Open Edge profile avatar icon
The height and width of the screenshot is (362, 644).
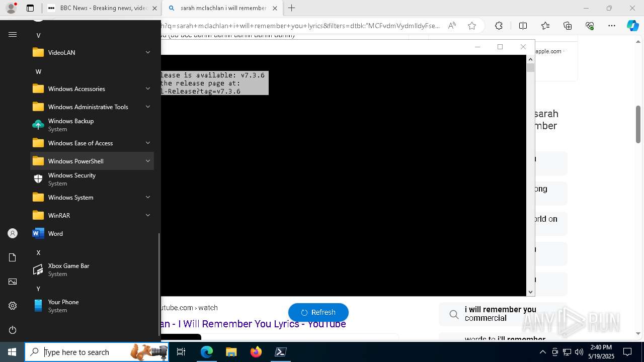tap(11, 8)
